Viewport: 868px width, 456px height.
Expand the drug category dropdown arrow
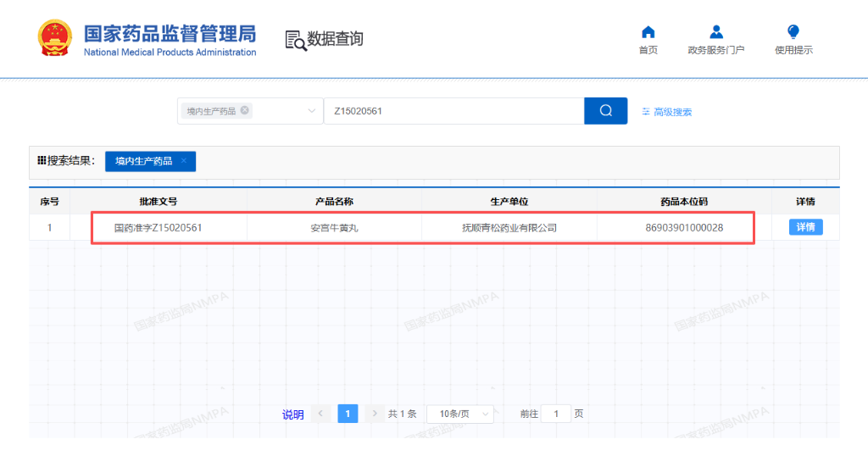[x=309, y=111]
